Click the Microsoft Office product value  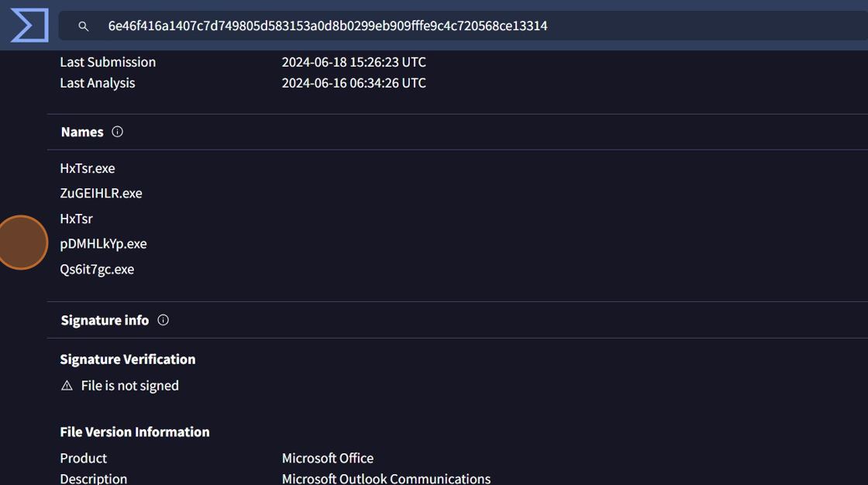[x=328, y=458]
